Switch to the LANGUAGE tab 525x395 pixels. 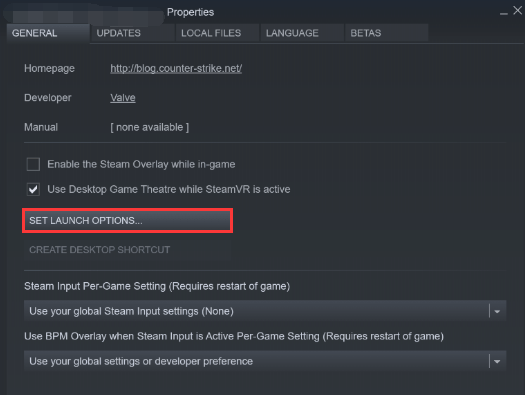click(302, 33)
